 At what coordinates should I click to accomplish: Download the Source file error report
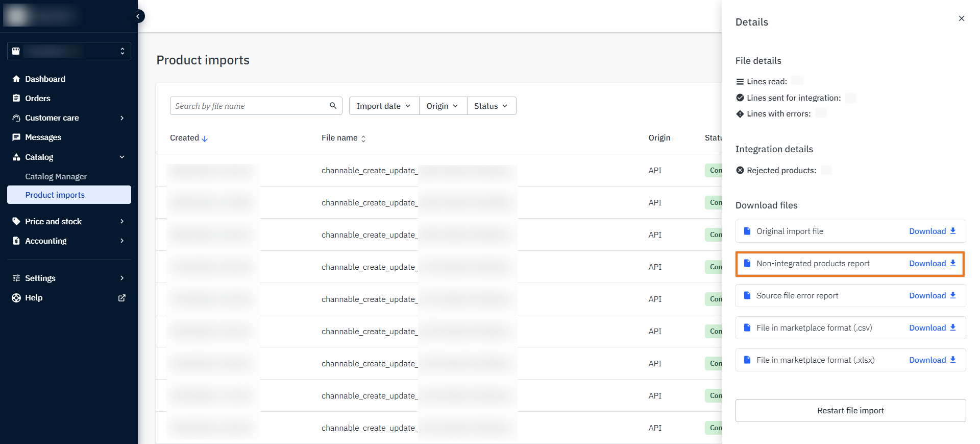[932, 296]
